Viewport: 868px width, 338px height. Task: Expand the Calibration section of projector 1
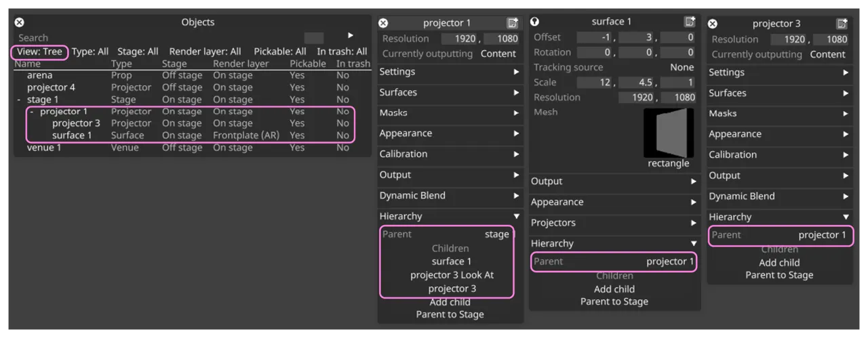[450, 154]
